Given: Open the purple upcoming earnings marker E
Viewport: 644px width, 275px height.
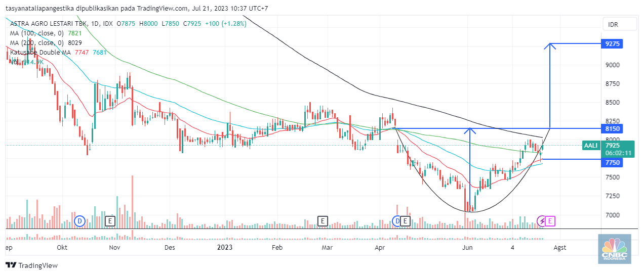Looking at the screenshot, I should [551, 221].
